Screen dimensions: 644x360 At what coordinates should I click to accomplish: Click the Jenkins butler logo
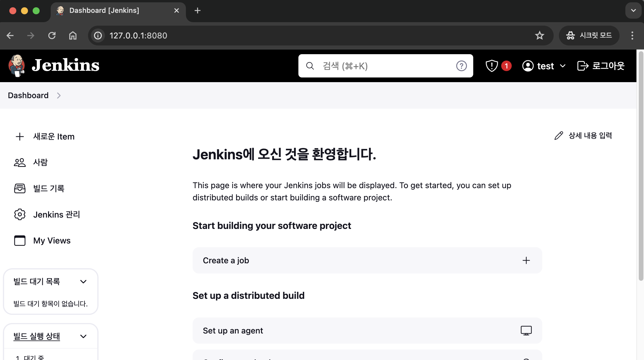click(17, 66)
